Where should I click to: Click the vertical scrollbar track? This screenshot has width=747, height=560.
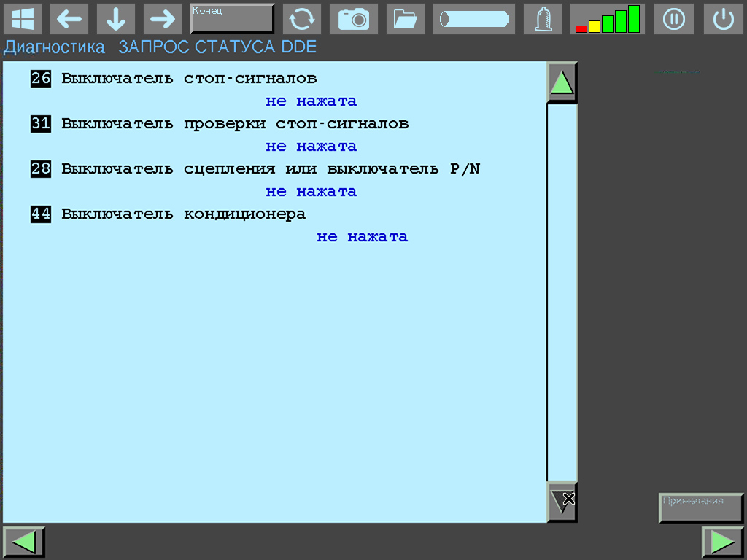point(562,292)
